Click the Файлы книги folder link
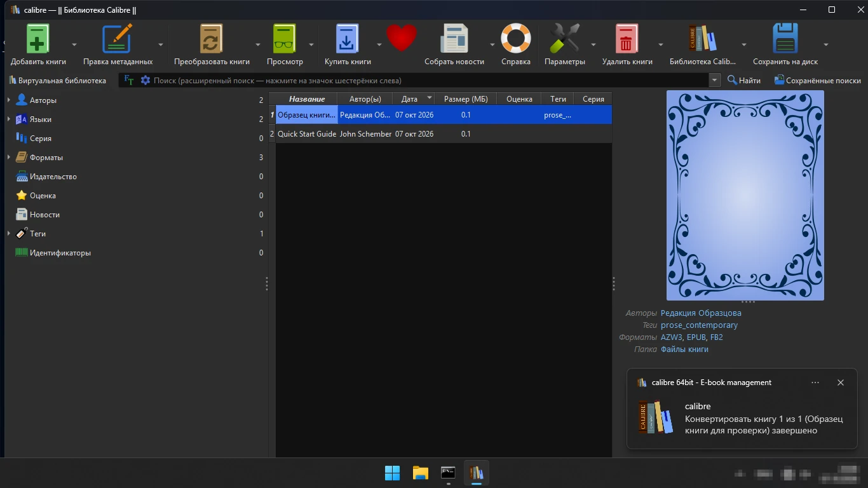 click(x=684, y=349)
